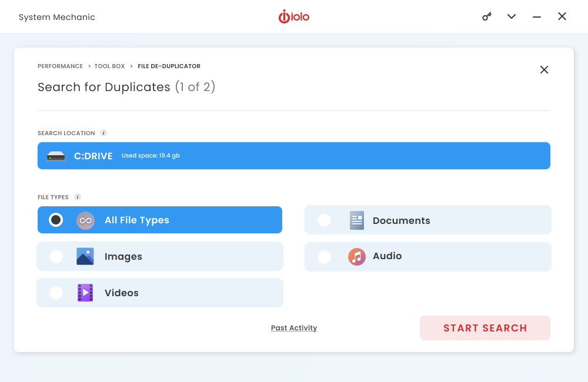Select the C:DRIVE search location row

(294, 156)
